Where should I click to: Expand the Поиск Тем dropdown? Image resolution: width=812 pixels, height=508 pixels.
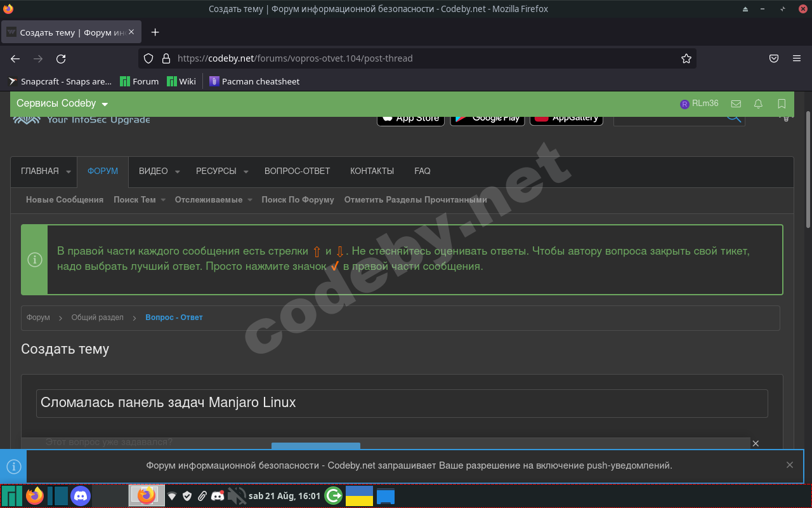tap(163, 200)
